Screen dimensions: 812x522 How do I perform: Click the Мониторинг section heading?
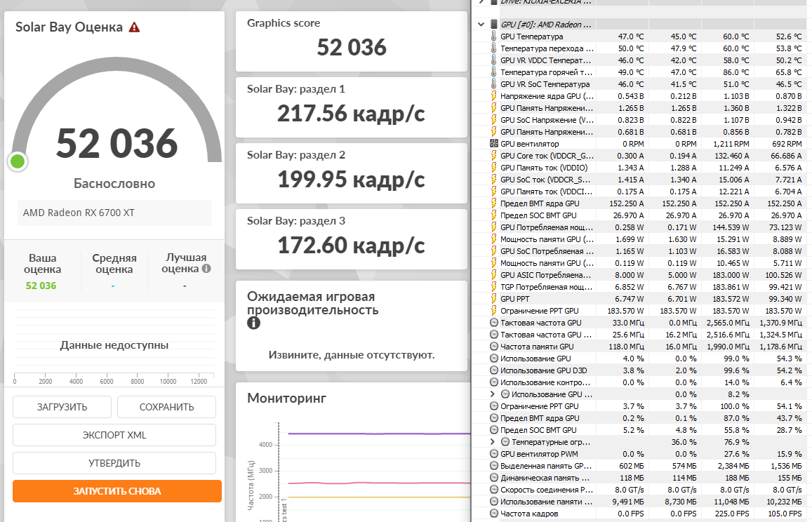pyautogui.click(x=286, y=399)
